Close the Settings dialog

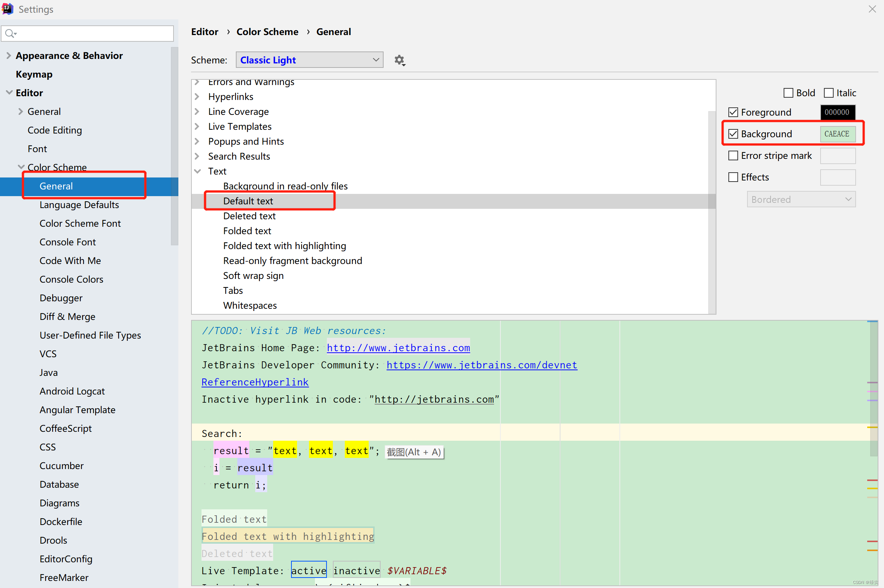pyautogui.click(x=872, y=9)
